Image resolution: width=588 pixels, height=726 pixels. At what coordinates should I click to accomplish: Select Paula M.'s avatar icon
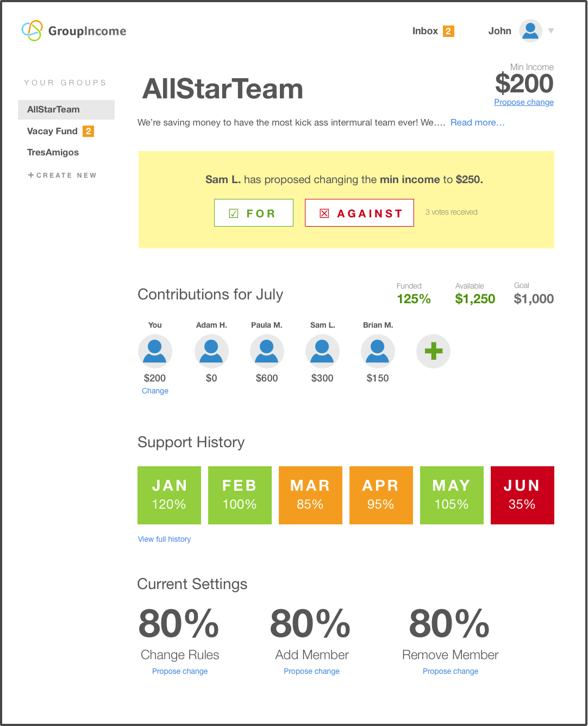tap(267, 351)
